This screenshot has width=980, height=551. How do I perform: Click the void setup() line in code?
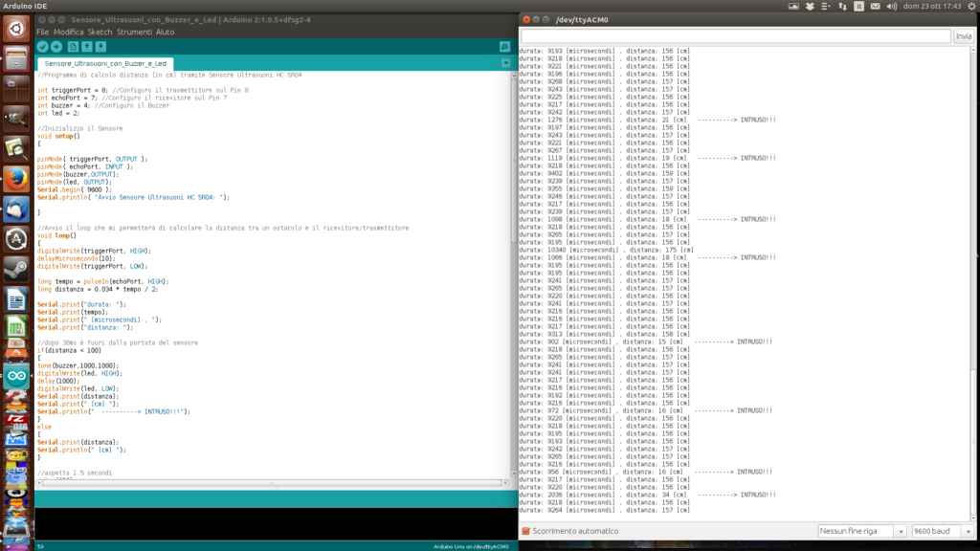[58, 136]
